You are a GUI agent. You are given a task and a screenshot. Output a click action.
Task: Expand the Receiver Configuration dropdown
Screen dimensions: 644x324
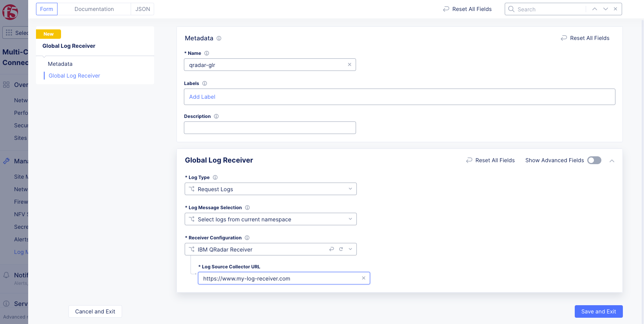[350, 249]
